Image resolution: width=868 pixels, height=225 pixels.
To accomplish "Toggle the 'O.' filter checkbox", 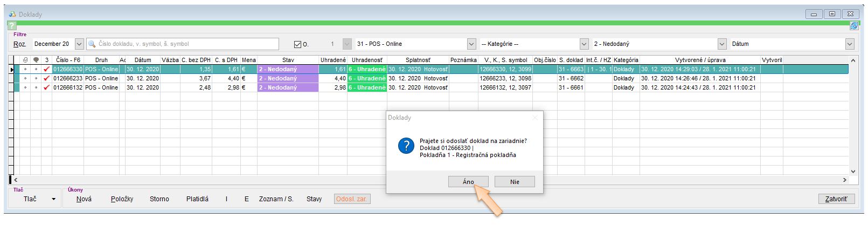I will click(298, 44).
